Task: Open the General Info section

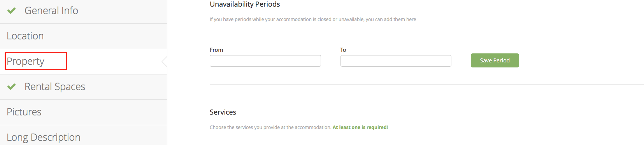Action: [51, 11]
